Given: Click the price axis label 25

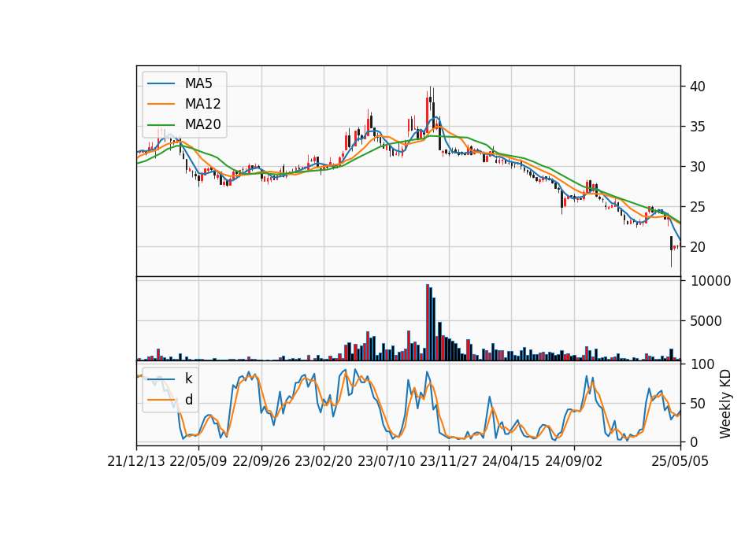Looking at the screenshot, I should click(x=698, y=207).
